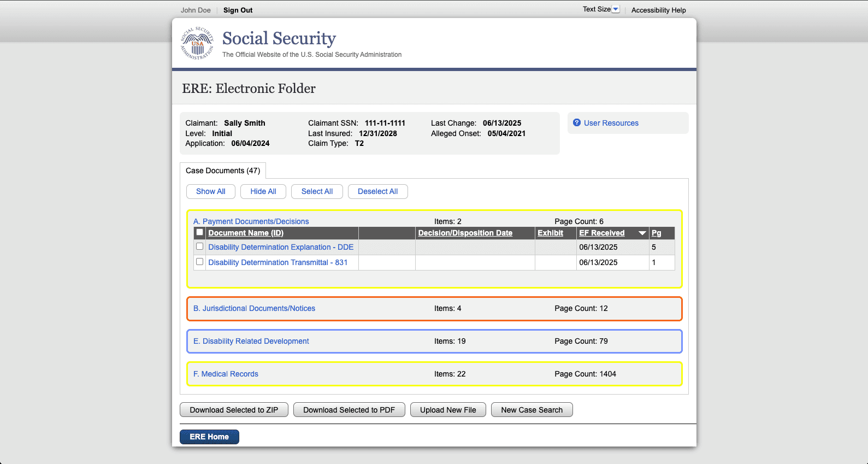Click the claimant SSN 111-11-1111

385,123
